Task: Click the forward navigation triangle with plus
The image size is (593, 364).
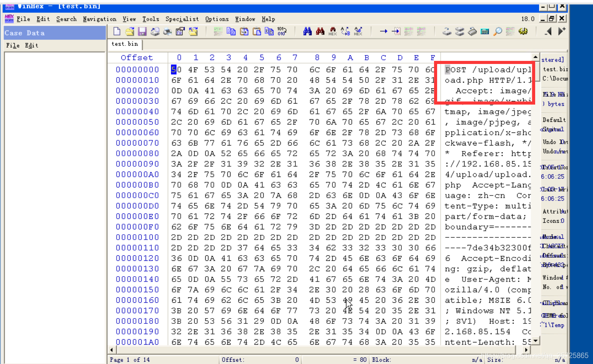Action: pyautogui.click(x=562, y=31)
